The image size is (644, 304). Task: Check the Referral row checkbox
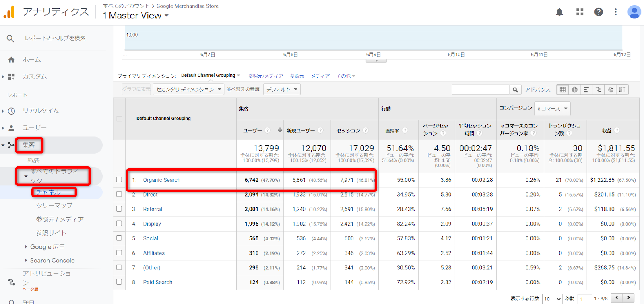tap(119, 209)
